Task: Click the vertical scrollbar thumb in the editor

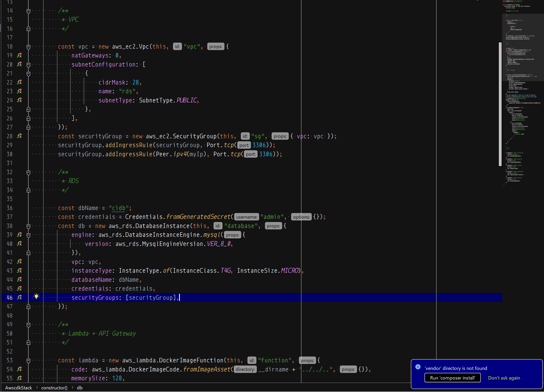Action: coord(500,104)
